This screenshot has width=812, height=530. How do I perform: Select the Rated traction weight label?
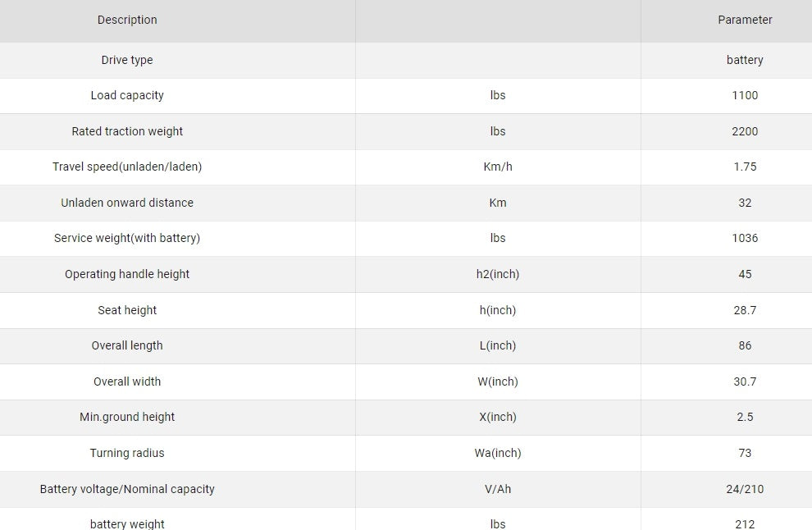click(127, 131)
